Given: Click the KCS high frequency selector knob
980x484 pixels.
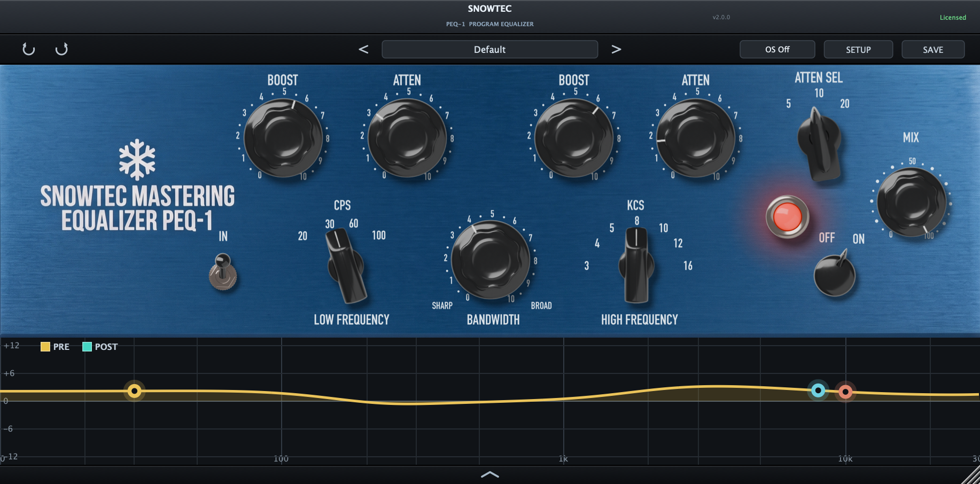Looking at the screenshot, I should coord(636,265).
